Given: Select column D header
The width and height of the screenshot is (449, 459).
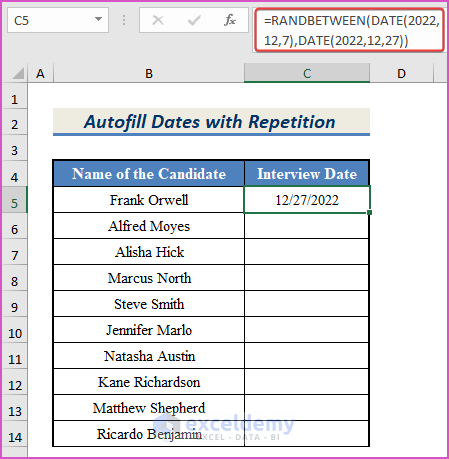Looking at the screenshot, I should click(x=401, y=73).
